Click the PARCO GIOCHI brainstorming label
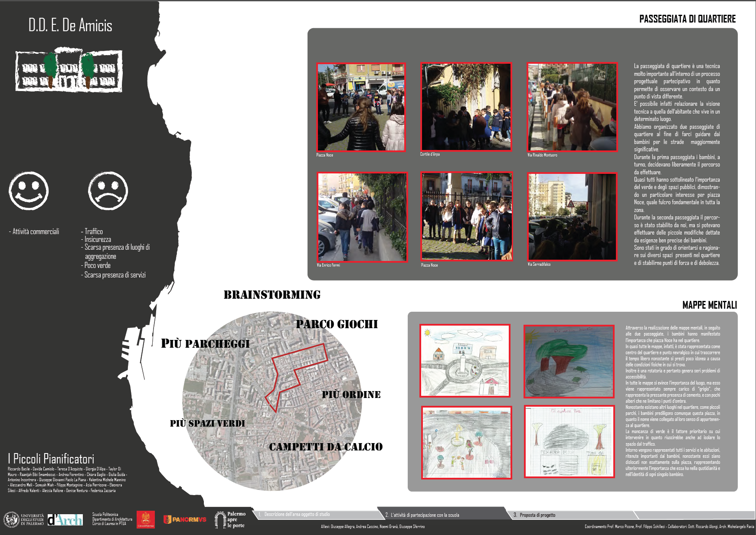Viewport: 756px width, 535px height. tap(337, 324)
